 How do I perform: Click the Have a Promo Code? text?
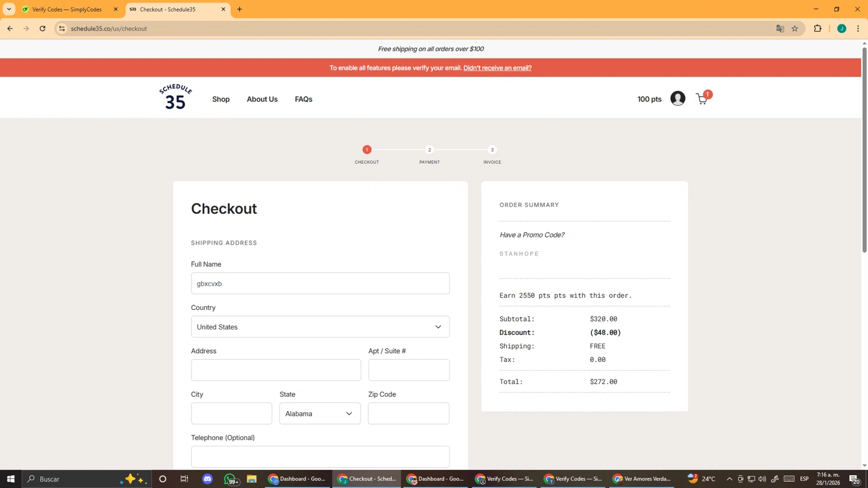click(532, 235)
